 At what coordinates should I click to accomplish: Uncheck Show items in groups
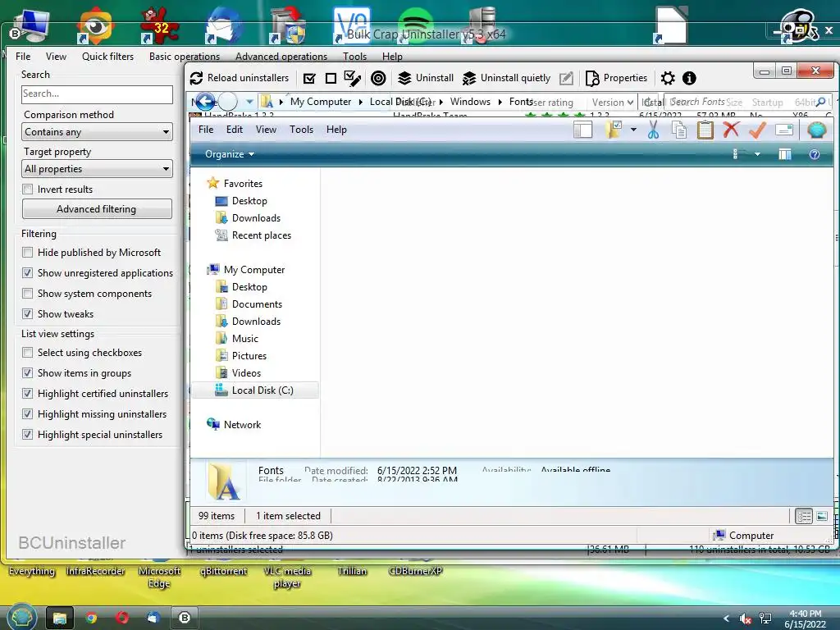(x=27, y=372)
